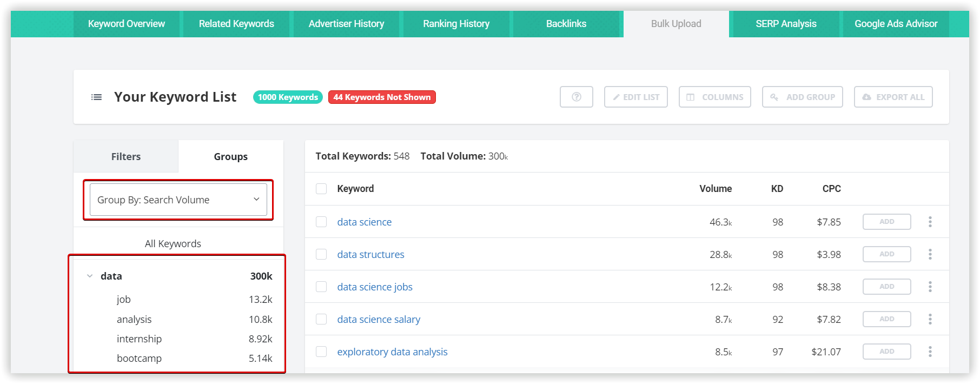Select the internship subgroup under data
The width and height of the screenshot is (980, 384).
pyautogui.click(x=139, y=339)
